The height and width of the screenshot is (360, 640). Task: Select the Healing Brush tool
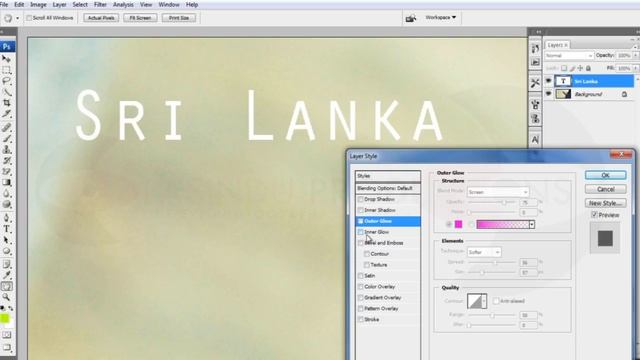tap(6, 128)
